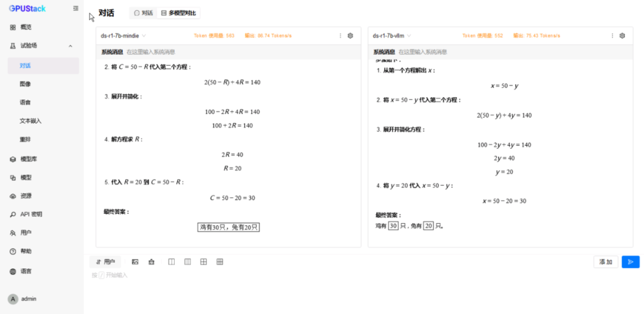Open the ds-r1-7b-vllm model dropdown
The width and height of the screenshot is (644, 314).
[x=392, y=36]
